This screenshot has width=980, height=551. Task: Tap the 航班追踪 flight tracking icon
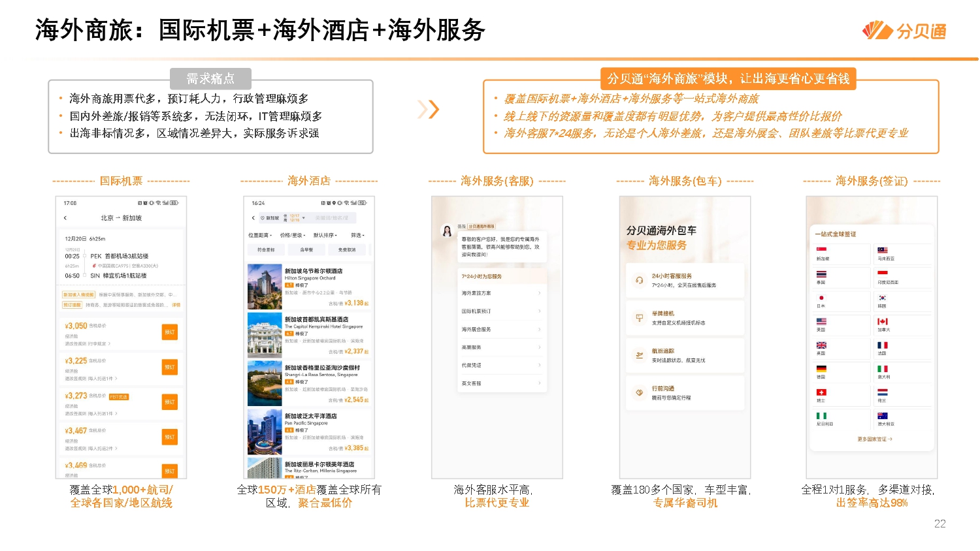639,354
